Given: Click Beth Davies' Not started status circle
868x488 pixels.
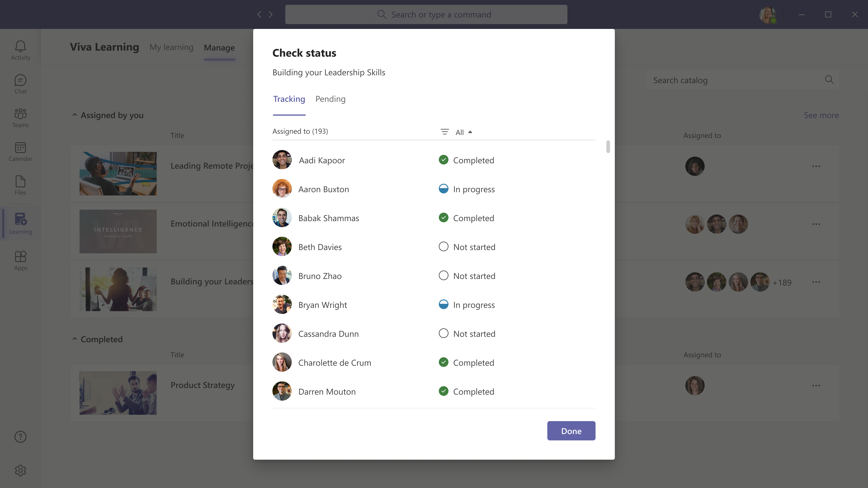Looking at the screenshot, I should [x=443, y=247].
